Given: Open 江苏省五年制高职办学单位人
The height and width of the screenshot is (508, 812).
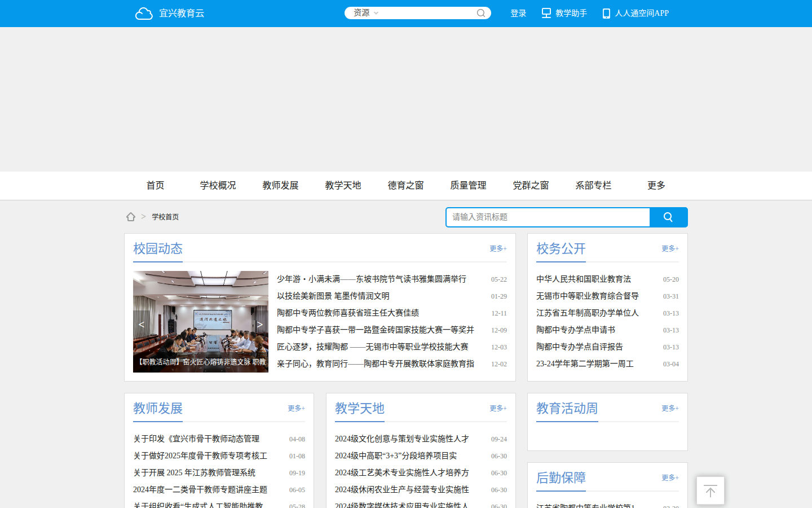Looking at the screenshot, I should click(588, 313).
